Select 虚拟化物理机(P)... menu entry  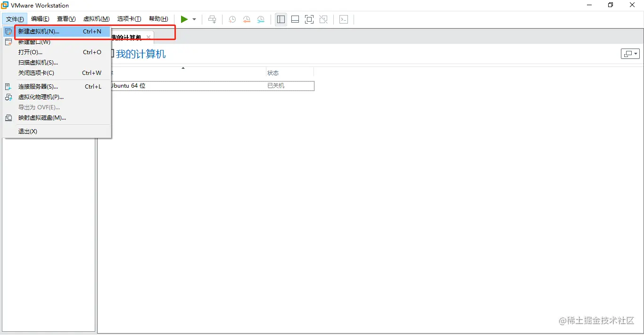[57, 97]
